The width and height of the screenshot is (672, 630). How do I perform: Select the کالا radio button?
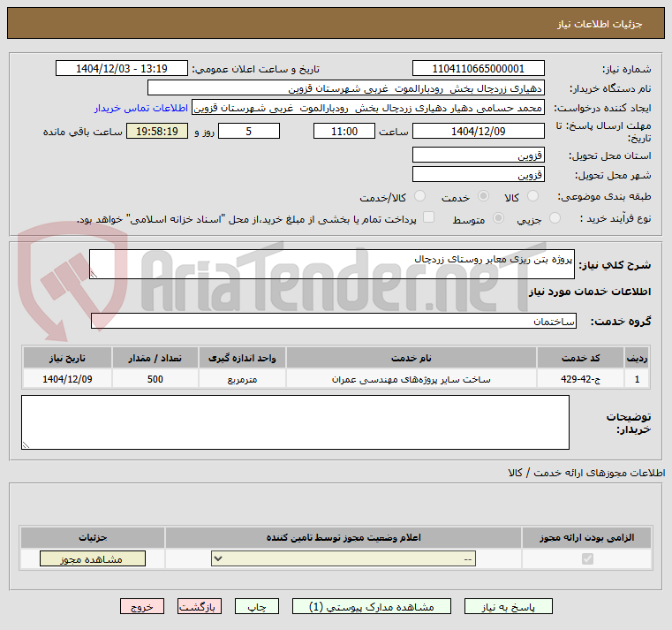pyautogui.click(x=532, y=196)
